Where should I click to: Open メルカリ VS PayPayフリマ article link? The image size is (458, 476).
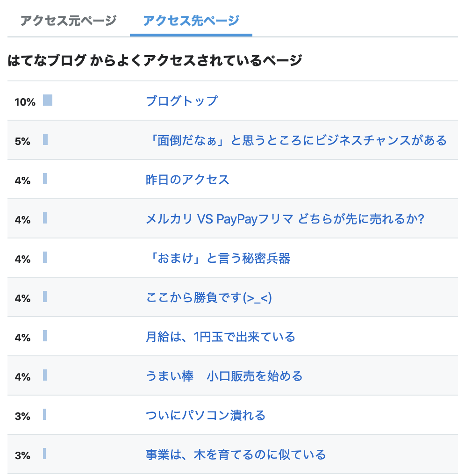pyautogui.click(x=285, y=219)
